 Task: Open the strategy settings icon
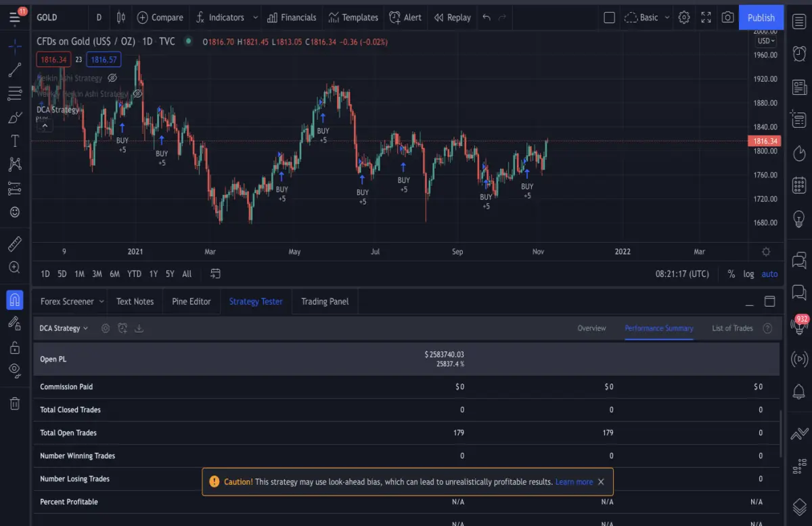[106, 328]
